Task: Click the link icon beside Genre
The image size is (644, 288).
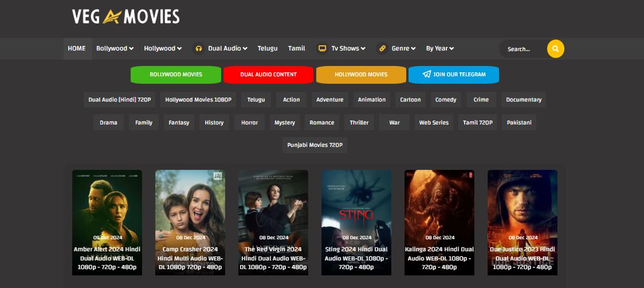Action: 382,49
